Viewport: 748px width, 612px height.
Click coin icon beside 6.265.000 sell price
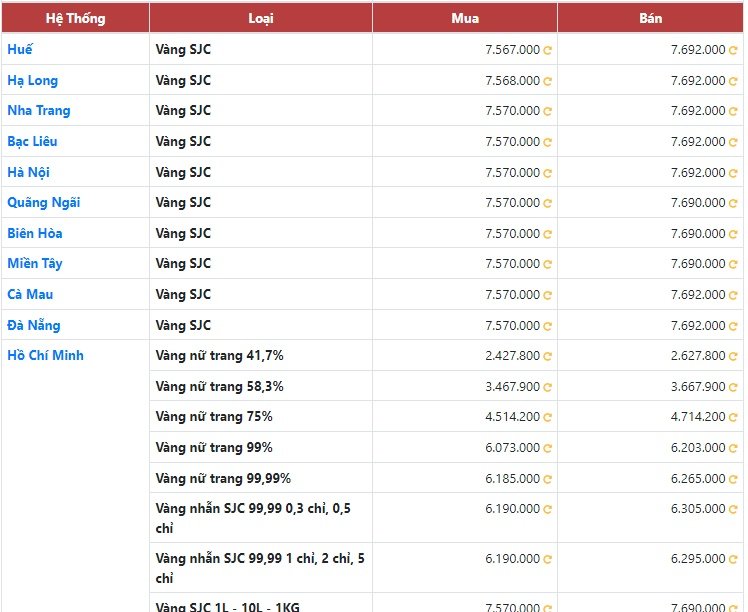click(x=733, y=479)
